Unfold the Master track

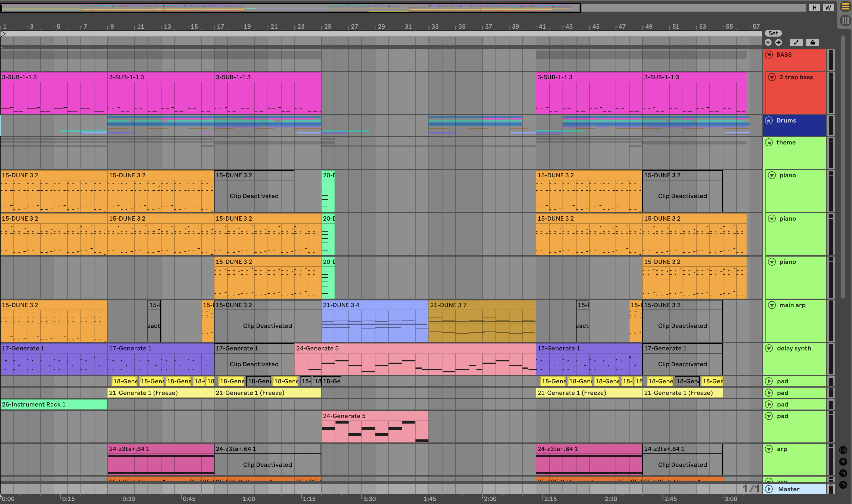pyautogui.click(x=769, y=489)
